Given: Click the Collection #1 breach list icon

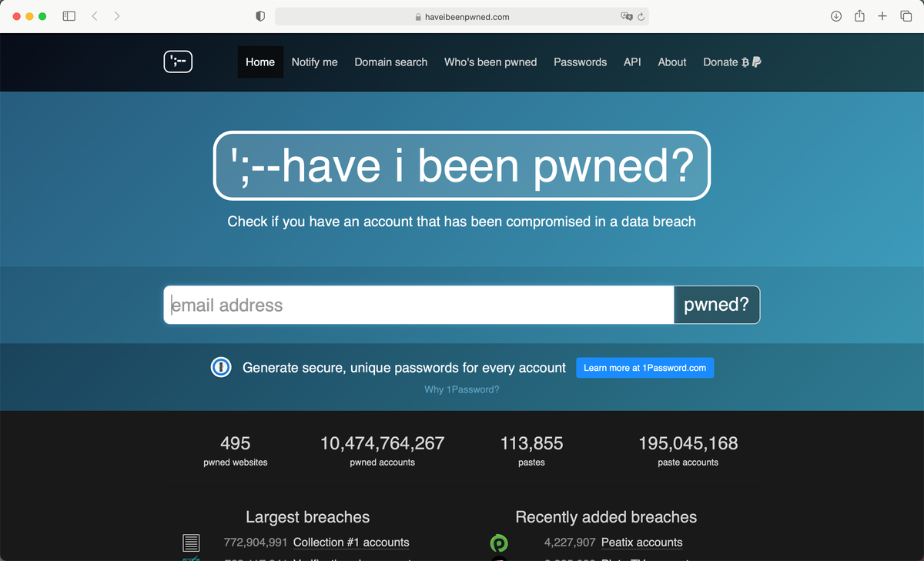Looking at the screenshot, I should (x=191, y=543).
